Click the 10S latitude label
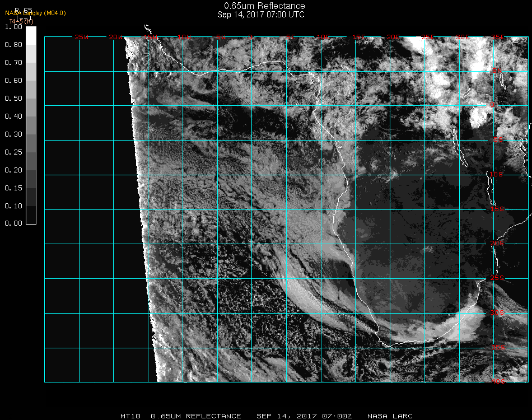This screenshot has height=420, width=532. (497, 175)
